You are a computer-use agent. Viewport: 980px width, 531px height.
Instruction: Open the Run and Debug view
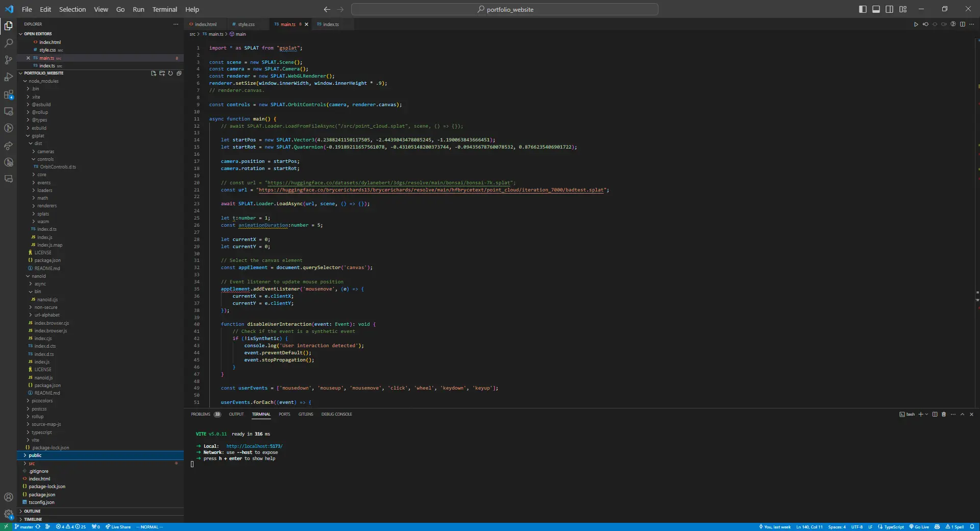9,77
